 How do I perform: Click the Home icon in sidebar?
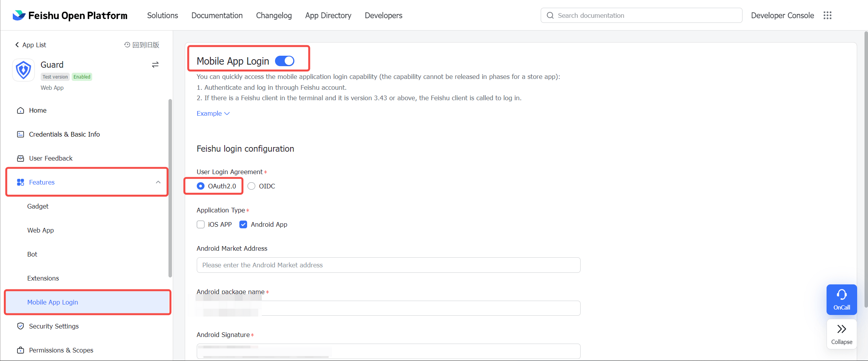(x=21, y=111)
